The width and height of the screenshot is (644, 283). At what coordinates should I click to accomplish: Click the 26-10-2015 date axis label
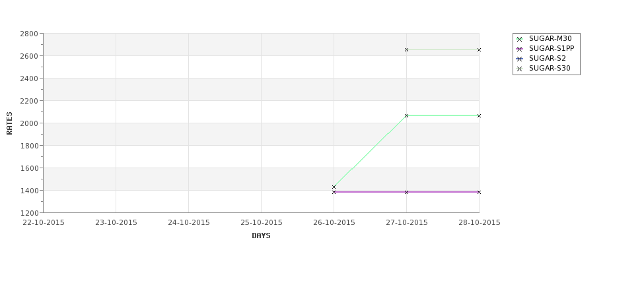pyautogui.click(x=334, y=223)
